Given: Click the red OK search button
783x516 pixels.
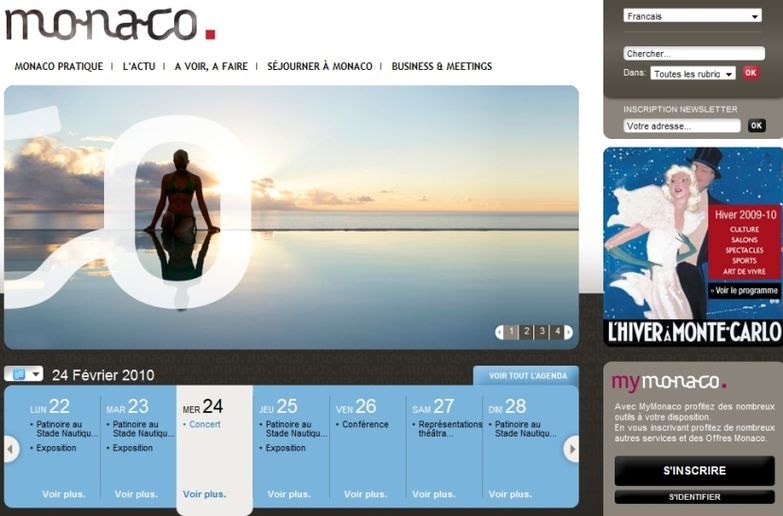Looking at the screenshot, I should (x=751, y=73).
